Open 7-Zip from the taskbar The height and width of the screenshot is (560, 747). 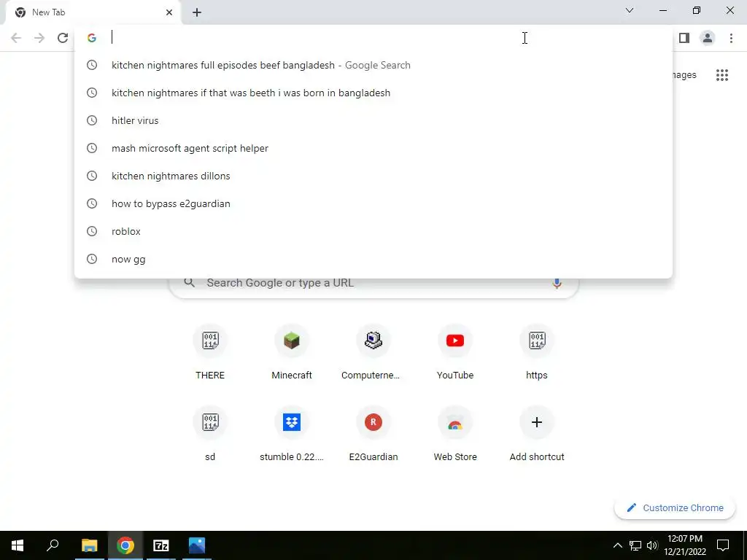pyautogui.click(x=160, y=545)
